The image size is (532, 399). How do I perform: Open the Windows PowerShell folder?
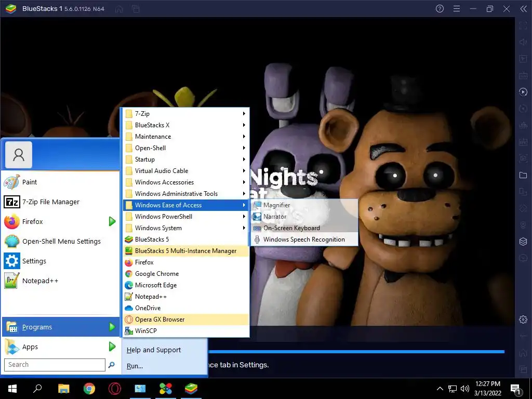pos(186,217)
